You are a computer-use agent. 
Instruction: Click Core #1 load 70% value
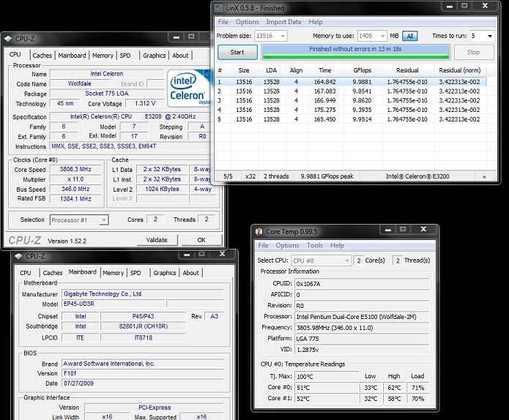pos(417,399)
